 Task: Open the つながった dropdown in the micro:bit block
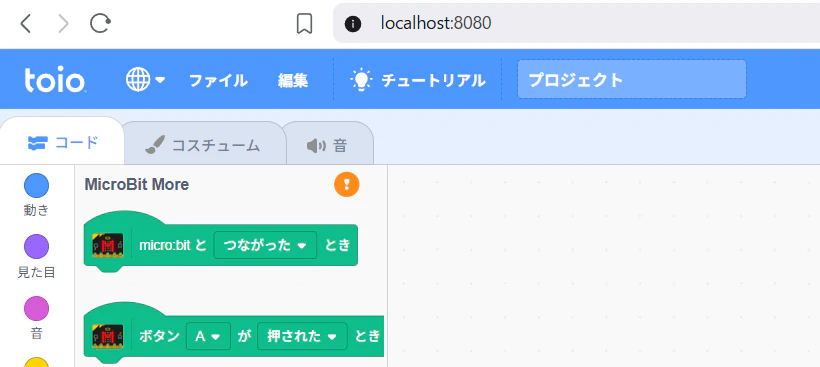[x=265, y=245]
